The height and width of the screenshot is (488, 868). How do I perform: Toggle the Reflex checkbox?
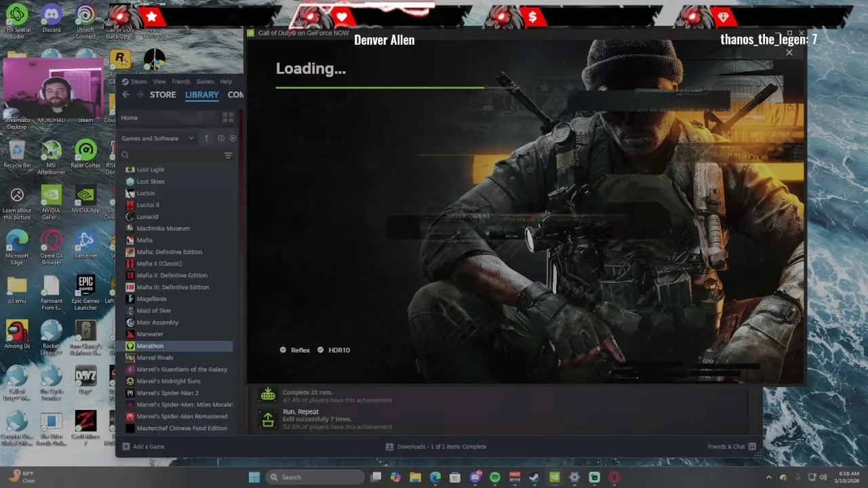[283, 350]
